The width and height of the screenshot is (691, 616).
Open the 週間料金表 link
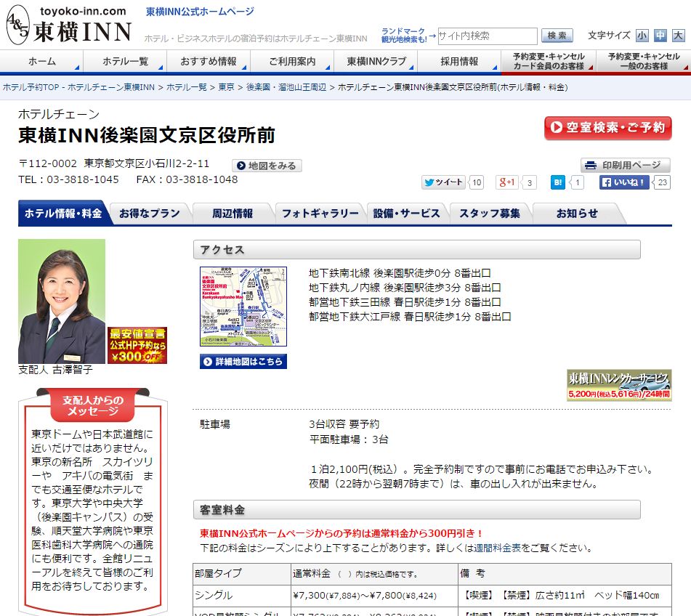[x=497, y=548]
